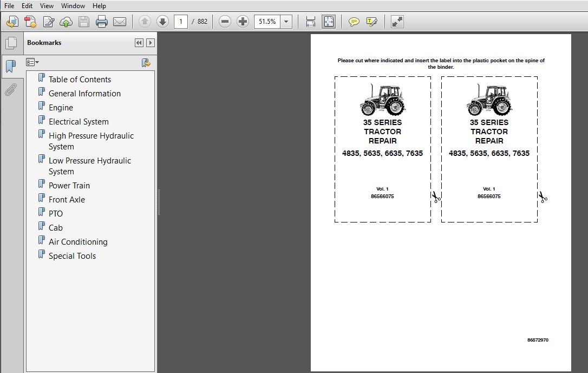Click the upload to cloud icon

tap(66, 22)
